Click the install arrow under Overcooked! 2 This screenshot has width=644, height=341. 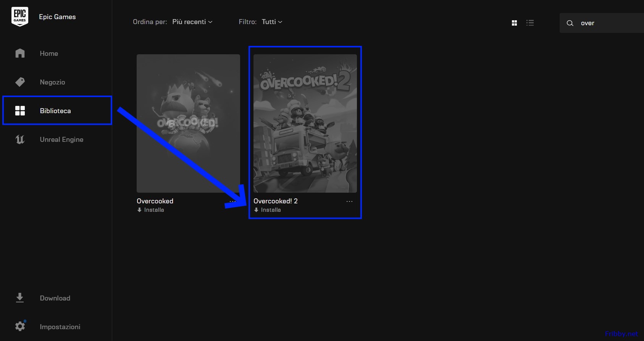[x=256, y=210]
